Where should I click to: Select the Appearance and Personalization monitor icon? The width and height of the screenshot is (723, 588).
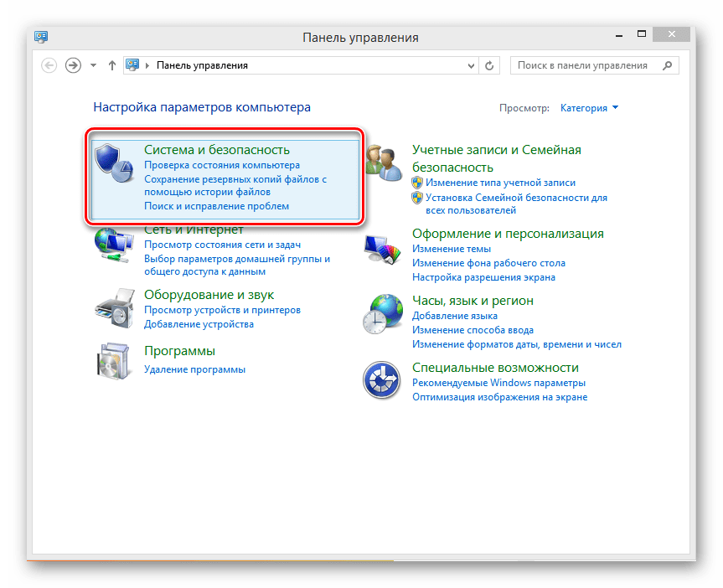coord(382,249)
